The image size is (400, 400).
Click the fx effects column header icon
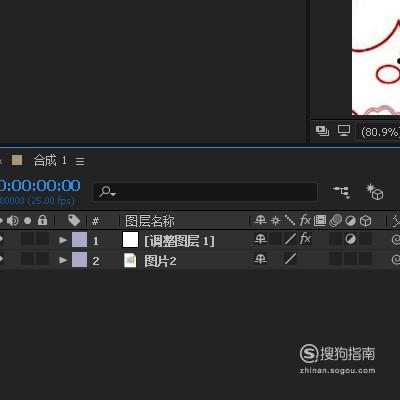(305, 220)
